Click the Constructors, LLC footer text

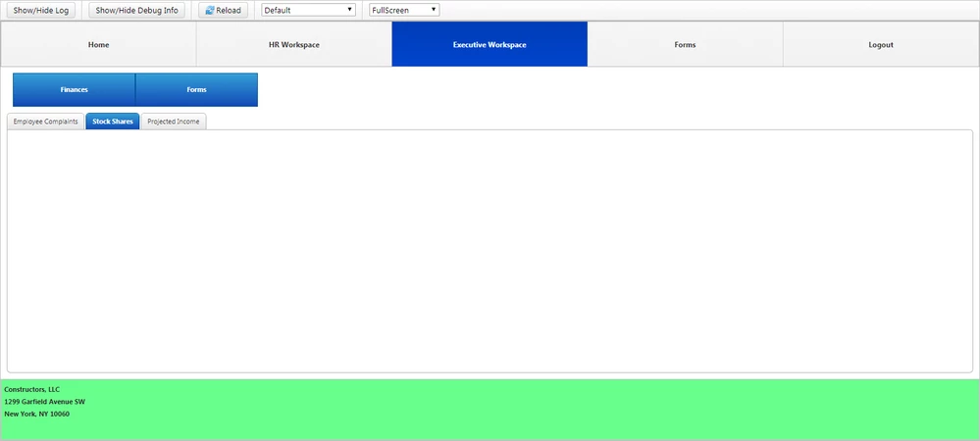point(31,389)
